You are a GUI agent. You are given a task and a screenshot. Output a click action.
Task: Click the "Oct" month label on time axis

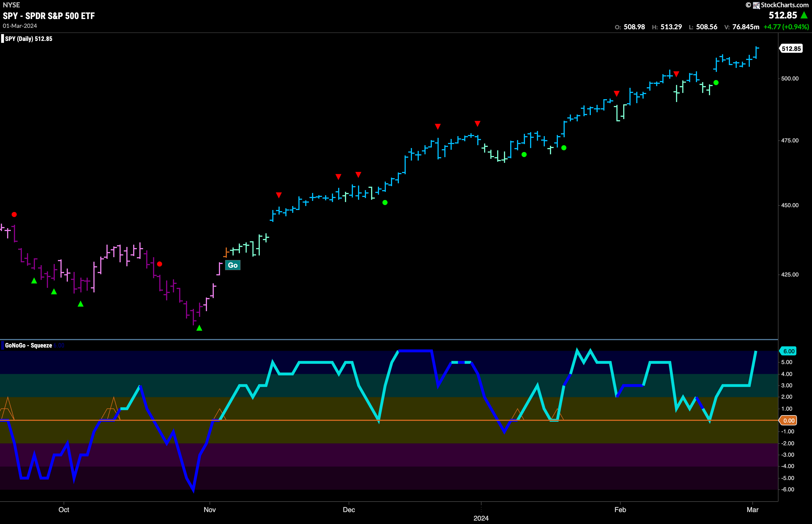pos(64,510)
